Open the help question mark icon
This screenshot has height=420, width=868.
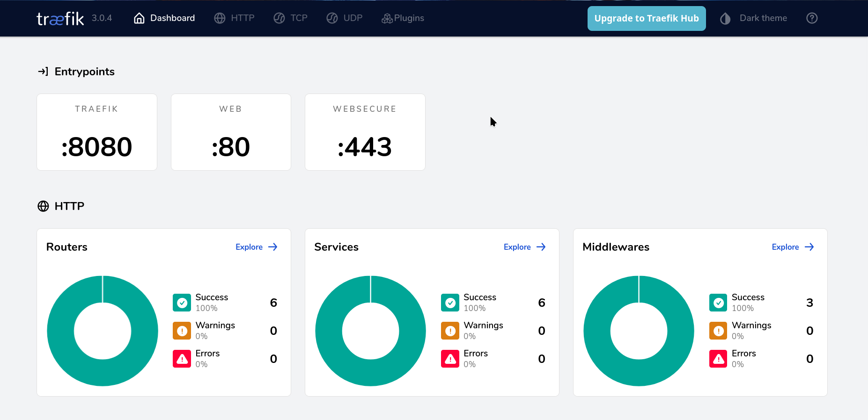[812, 18]
